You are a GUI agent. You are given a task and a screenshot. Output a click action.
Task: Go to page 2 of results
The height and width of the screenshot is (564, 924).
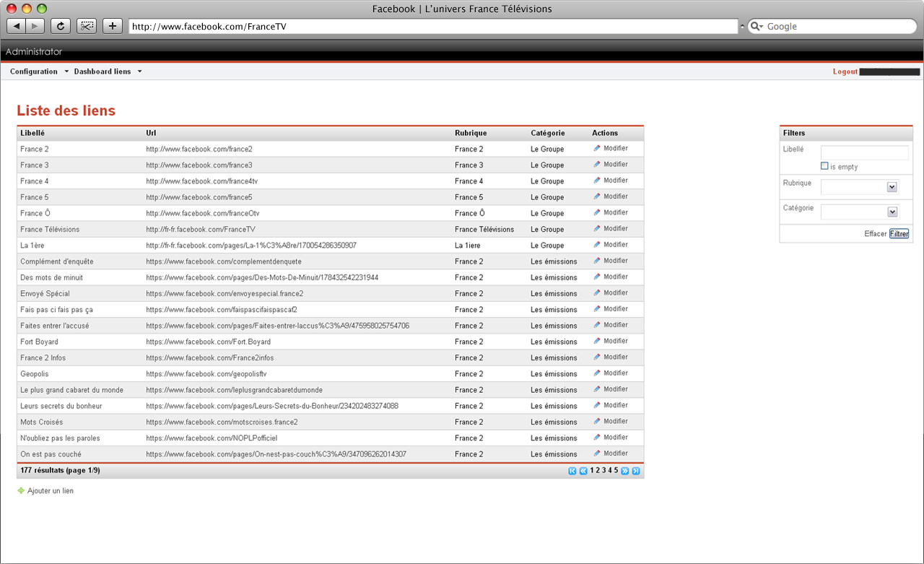[598, 470]
